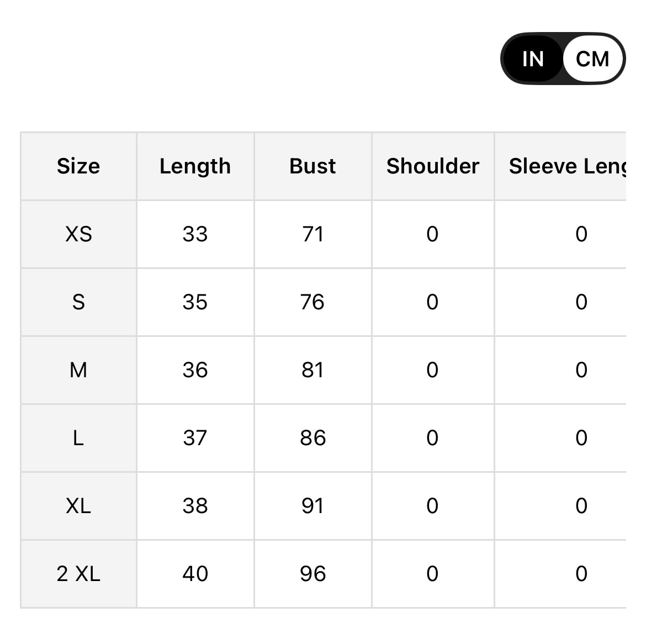646x644 pixels.
Task: Select the M bust value 81
Action: coord(313,370)
